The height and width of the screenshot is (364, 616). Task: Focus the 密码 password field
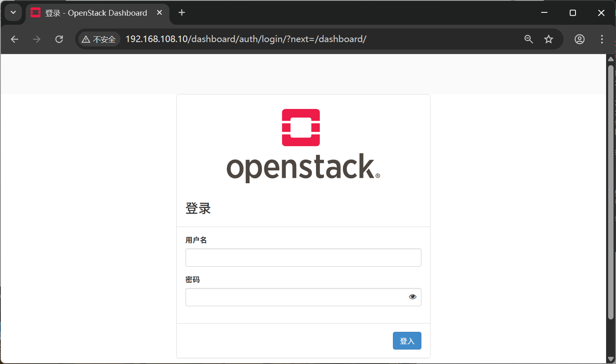pyautogui.click(x=303, y=297)
